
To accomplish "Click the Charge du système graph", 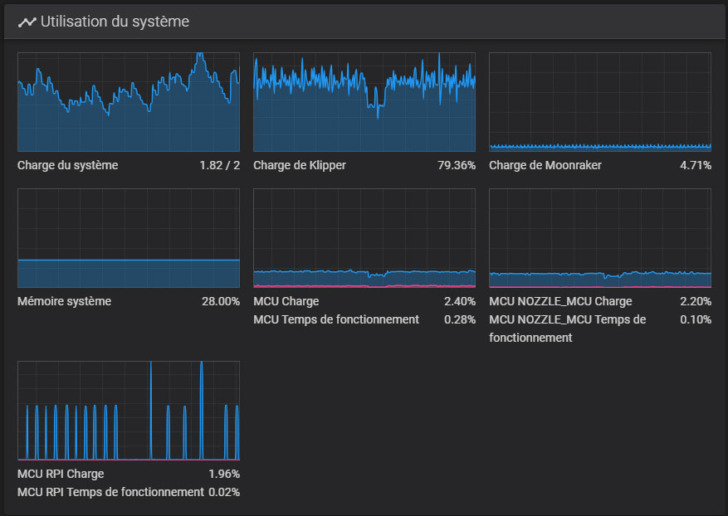I will pos(129,102).
